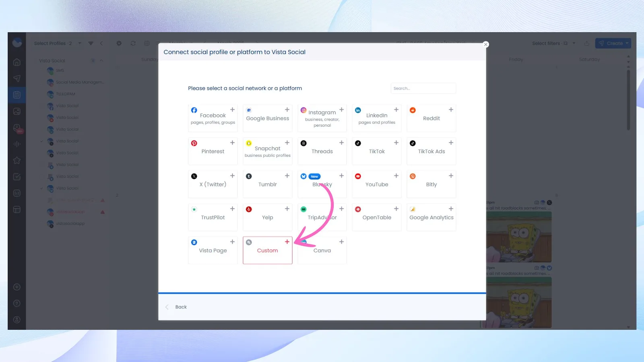Choose the Google Analytics tile

click(431, 217)
